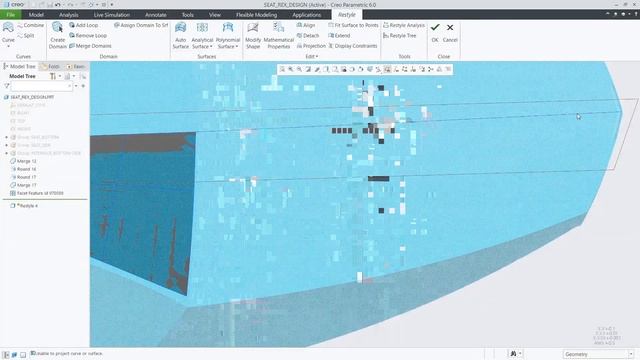Switch to the Annotate tab
The width and height of the screenshot is (640, 360).
(156, 15)
